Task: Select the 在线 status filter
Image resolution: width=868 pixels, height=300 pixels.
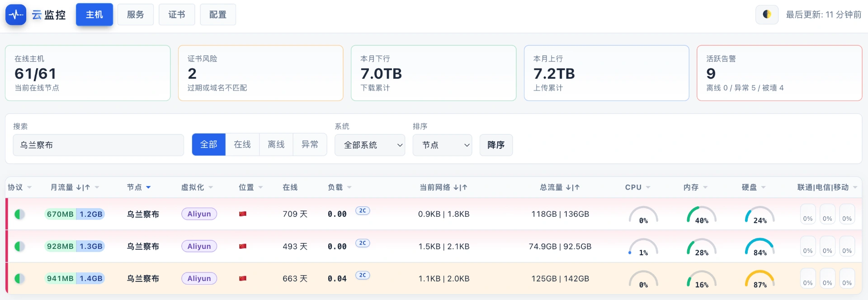Action: pos(242,145)
